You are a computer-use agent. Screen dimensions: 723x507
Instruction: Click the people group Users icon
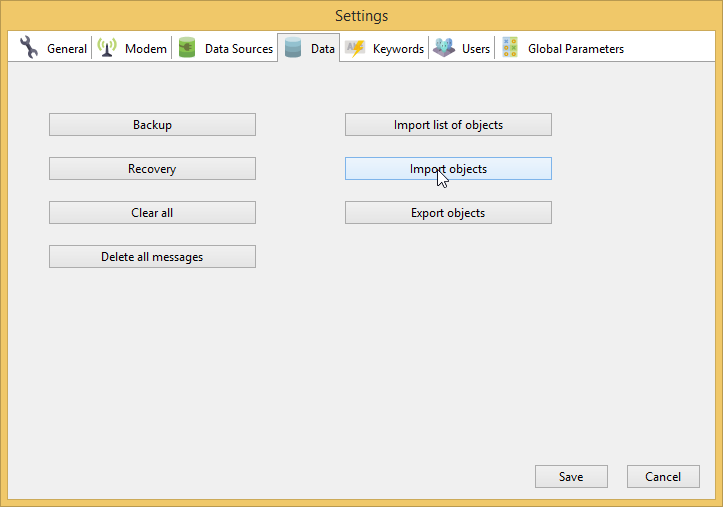pos(444,47)
